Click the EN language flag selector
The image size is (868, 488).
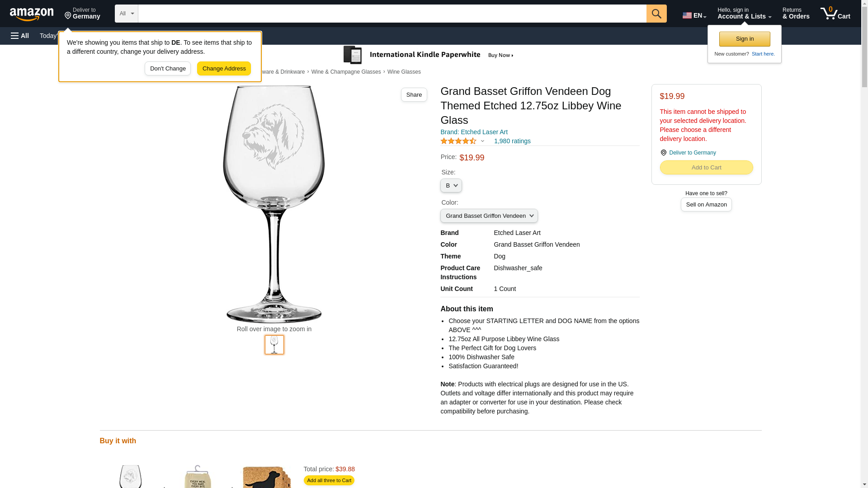coord(694,15)
